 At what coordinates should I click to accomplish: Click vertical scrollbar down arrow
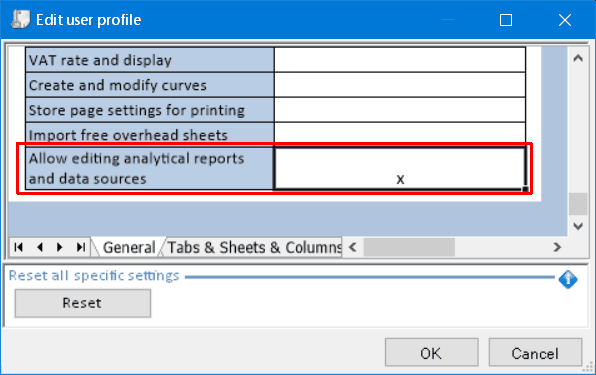coord(578,226)
